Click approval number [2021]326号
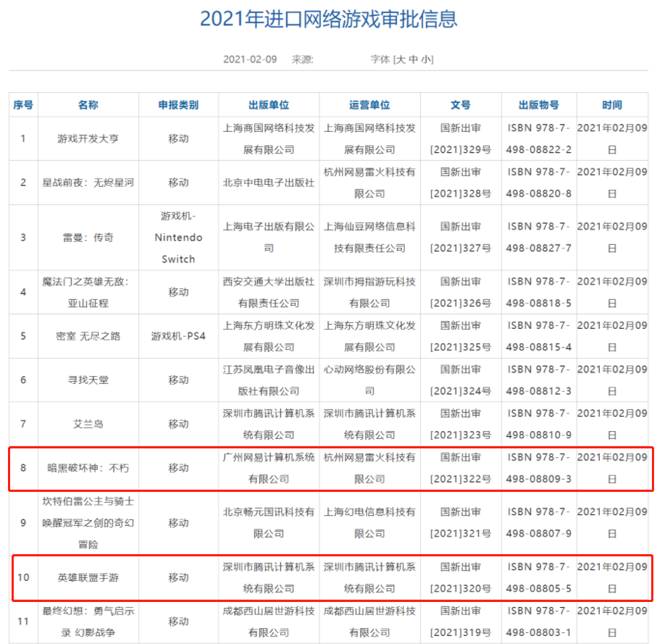Image resolution: width=657 pixels, height=644 pixels. click(x=461, y=304)
